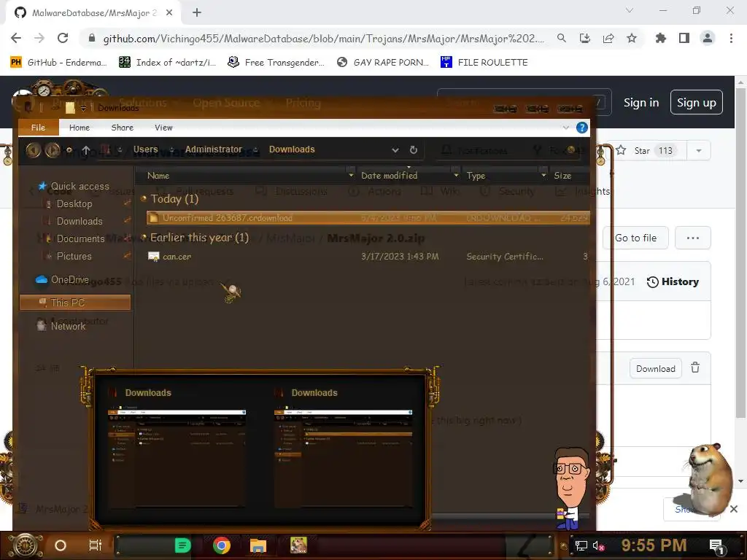This screenshot has width=747, height=560.
Task: Open the GitHub - Enderma bookmark
Action: 58,63
